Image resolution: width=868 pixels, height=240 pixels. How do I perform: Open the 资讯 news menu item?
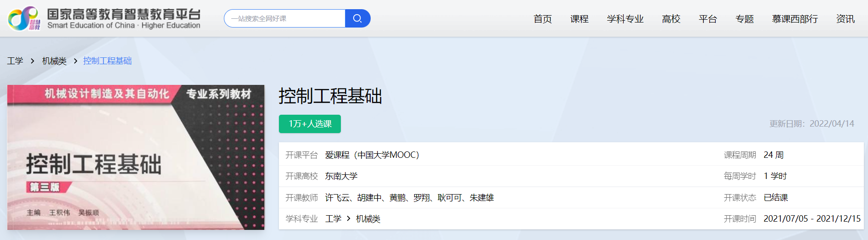click(845, 19)
